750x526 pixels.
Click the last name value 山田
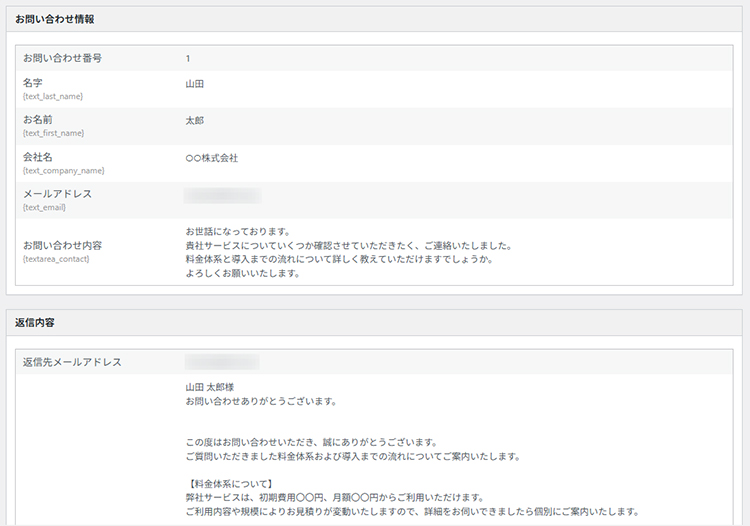[x=195, y=84]
